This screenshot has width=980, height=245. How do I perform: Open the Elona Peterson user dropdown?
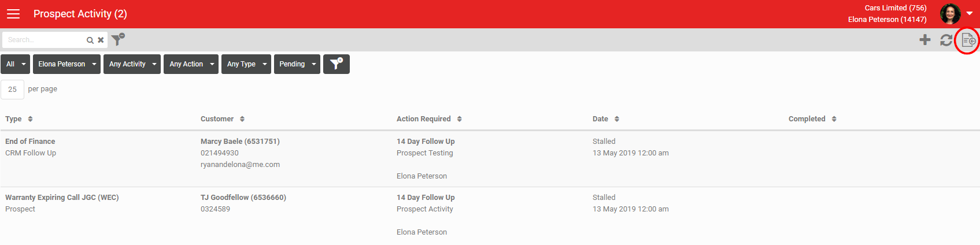pyautogui.click(x=67, y=64)
